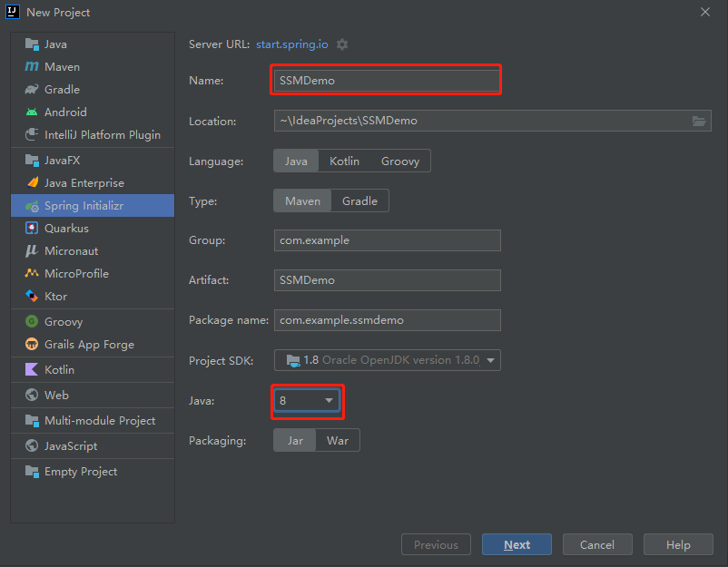Set language to Java
This screenshot has width=728, height=567.
pos(296,161)
